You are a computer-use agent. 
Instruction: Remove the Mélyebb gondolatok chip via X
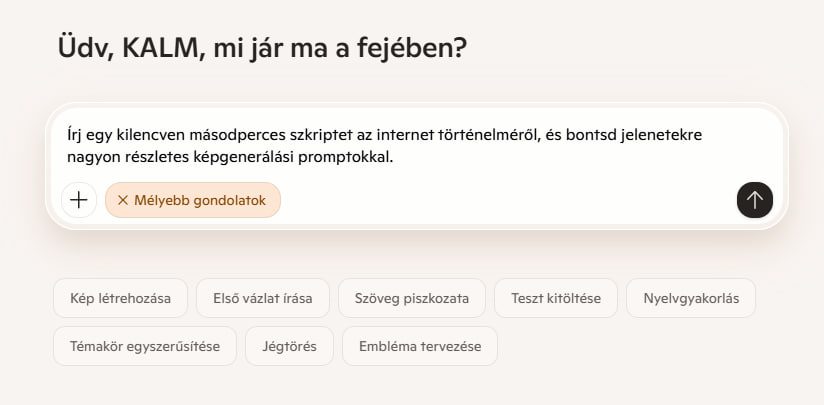pos(123,200)
